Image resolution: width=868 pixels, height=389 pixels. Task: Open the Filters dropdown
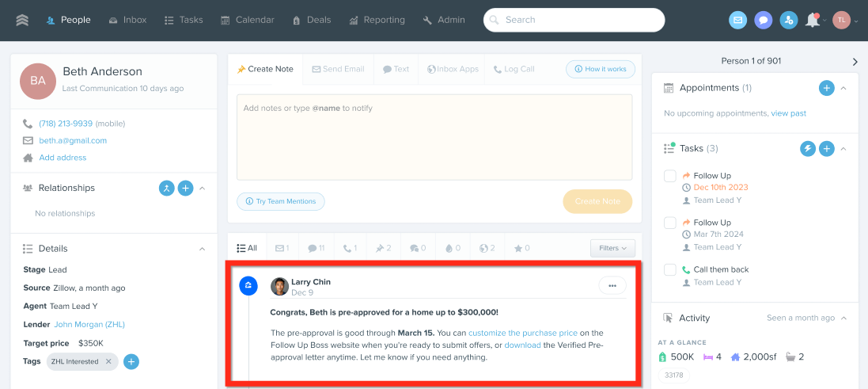(x=612, y=248)
